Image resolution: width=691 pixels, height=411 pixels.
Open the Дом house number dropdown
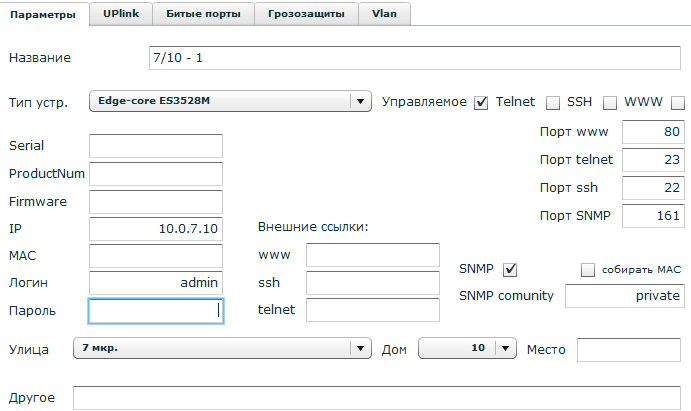click(466, 348)
